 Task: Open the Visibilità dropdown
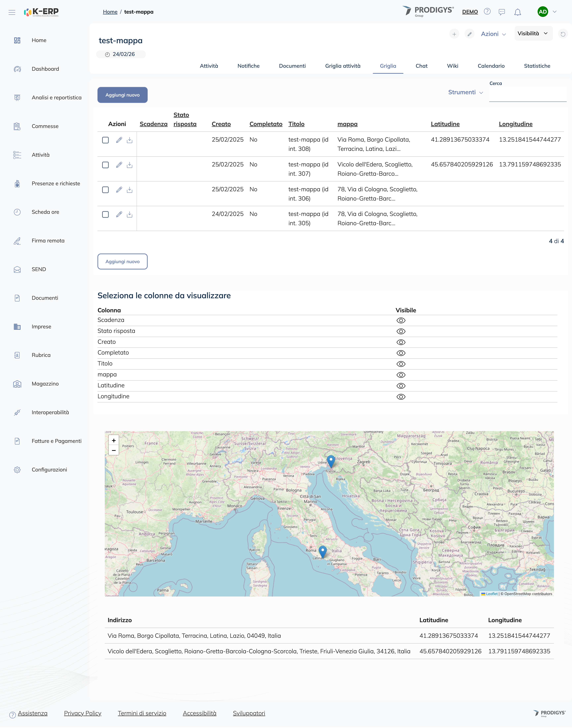click(533, 33)
